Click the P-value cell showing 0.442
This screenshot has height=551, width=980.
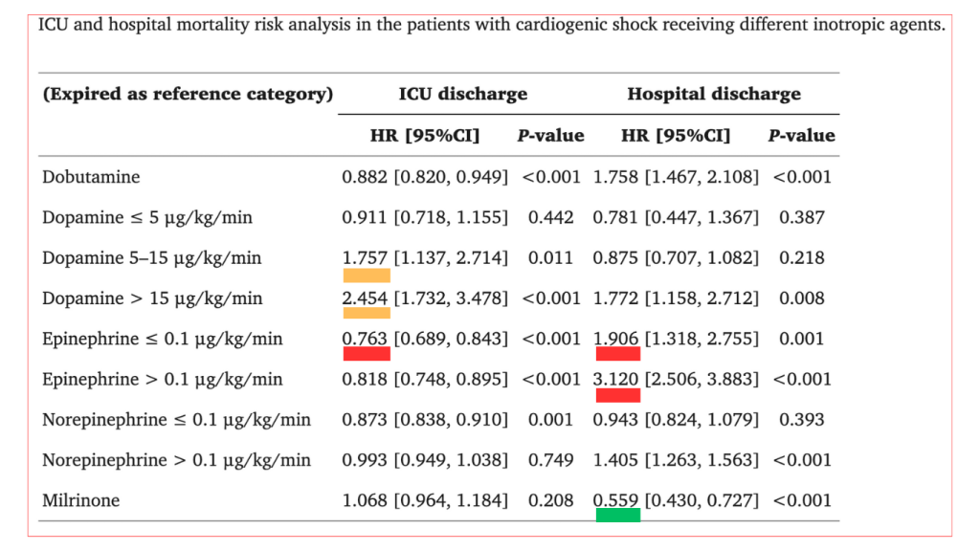[x=550, y=217]
